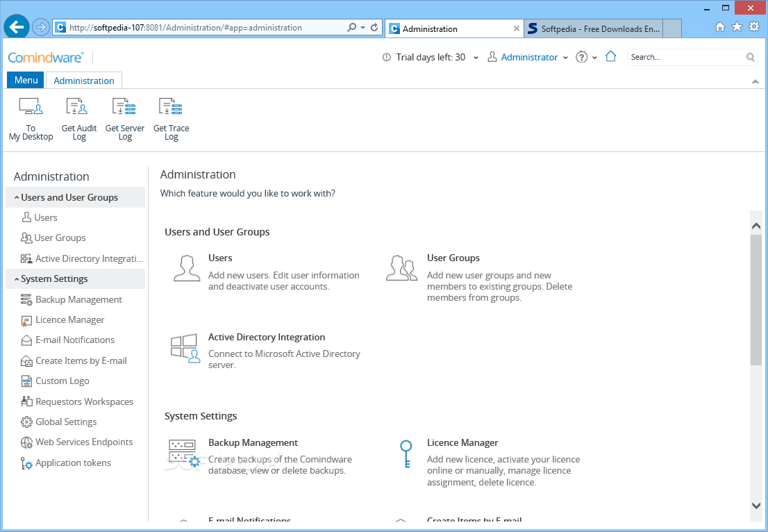The width and height of the screenshot is (768, 532).
Task: Open Create Items by E-mail sidebar item
Action: click(74, 361)
